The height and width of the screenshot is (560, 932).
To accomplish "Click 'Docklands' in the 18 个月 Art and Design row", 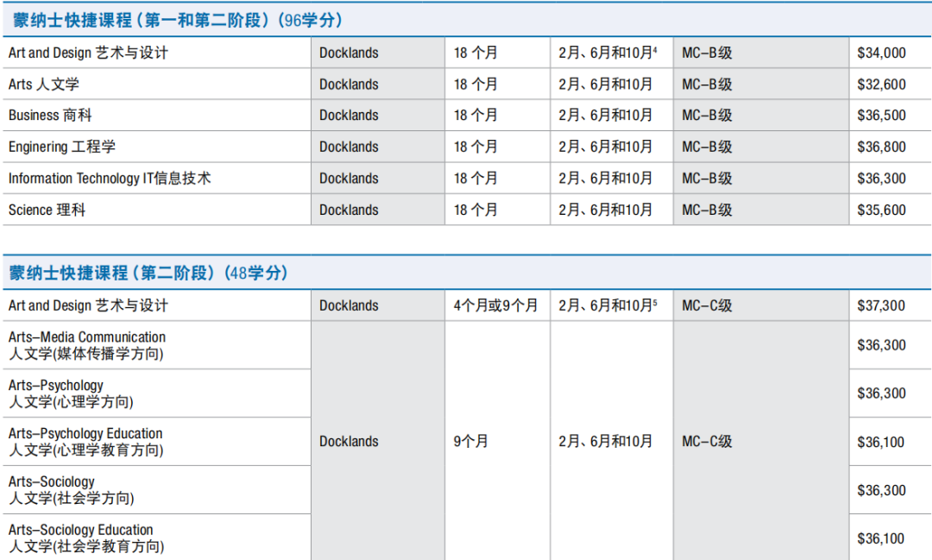I will (x=349, y=53).
